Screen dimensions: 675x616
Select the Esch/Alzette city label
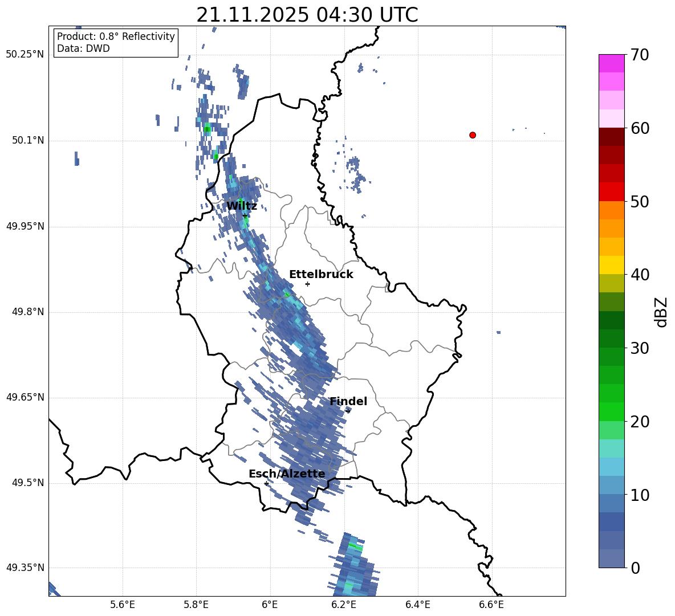[x=287, y=474]
